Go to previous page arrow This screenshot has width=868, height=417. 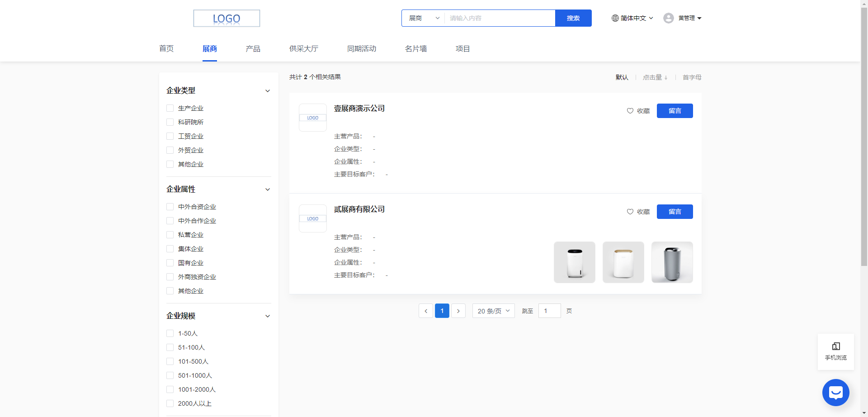[x=426, y=311]
